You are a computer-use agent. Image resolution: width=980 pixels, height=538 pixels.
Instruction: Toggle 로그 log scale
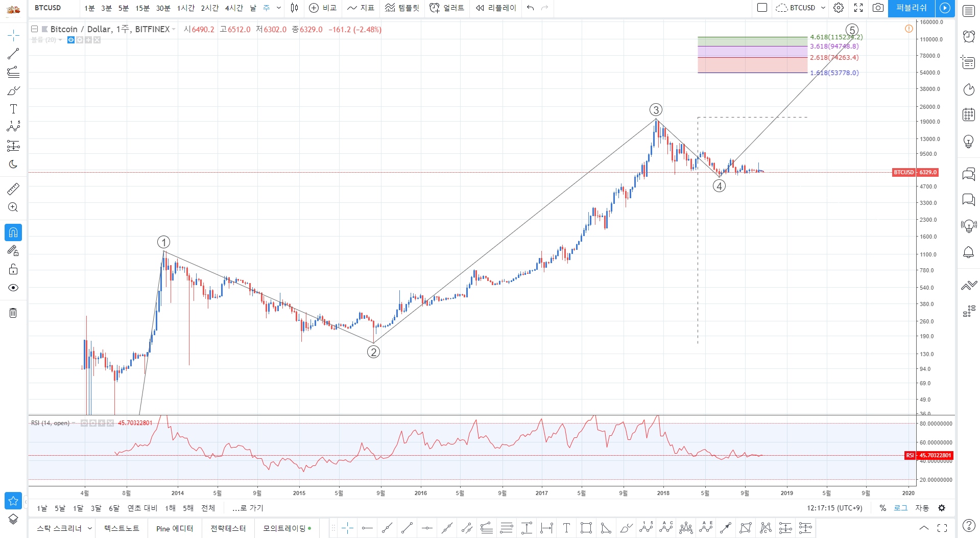pos(900,508)
